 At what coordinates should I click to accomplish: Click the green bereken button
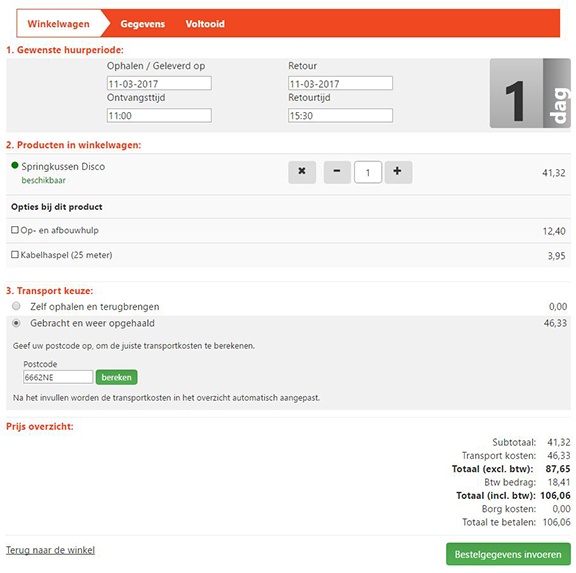(116, 377)
